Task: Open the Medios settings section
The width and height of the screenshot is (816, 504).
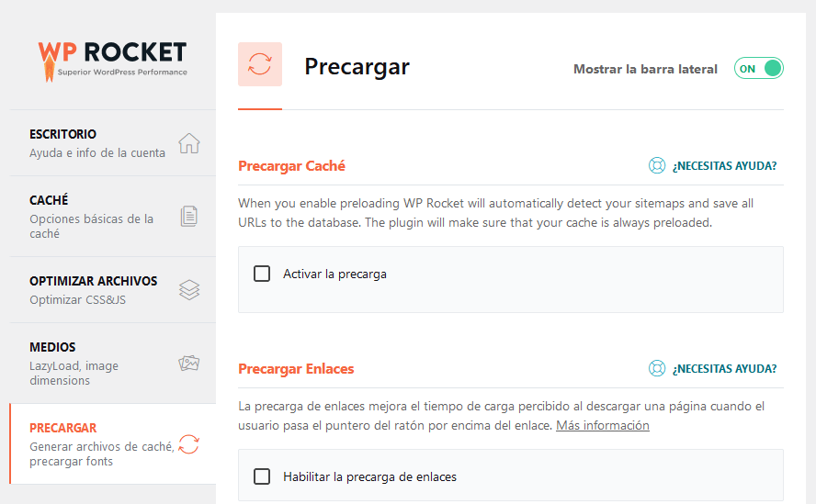Action: click(x=52, y=348)
